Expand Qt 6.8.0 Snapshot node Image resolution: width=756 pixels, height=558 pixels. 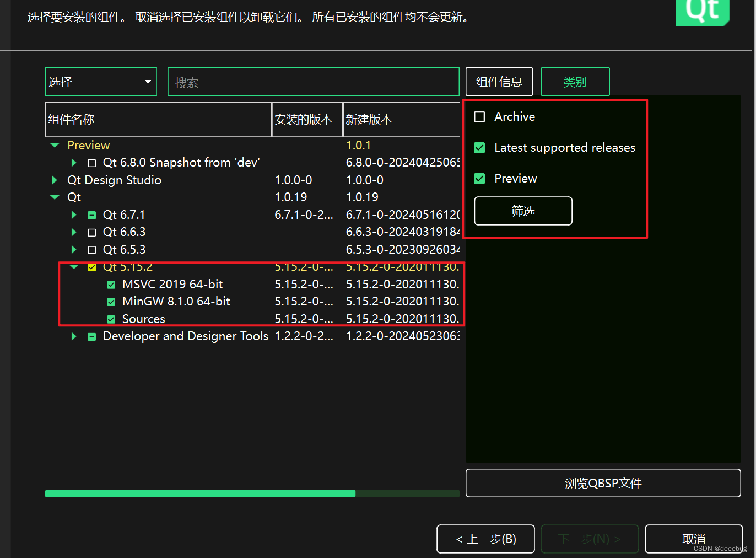(x=74, y=163)
